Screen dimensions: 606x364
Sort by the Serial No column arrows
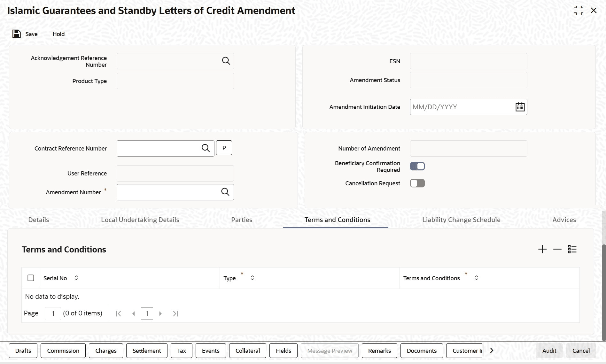pyautogui.click(x=76, y=278)
